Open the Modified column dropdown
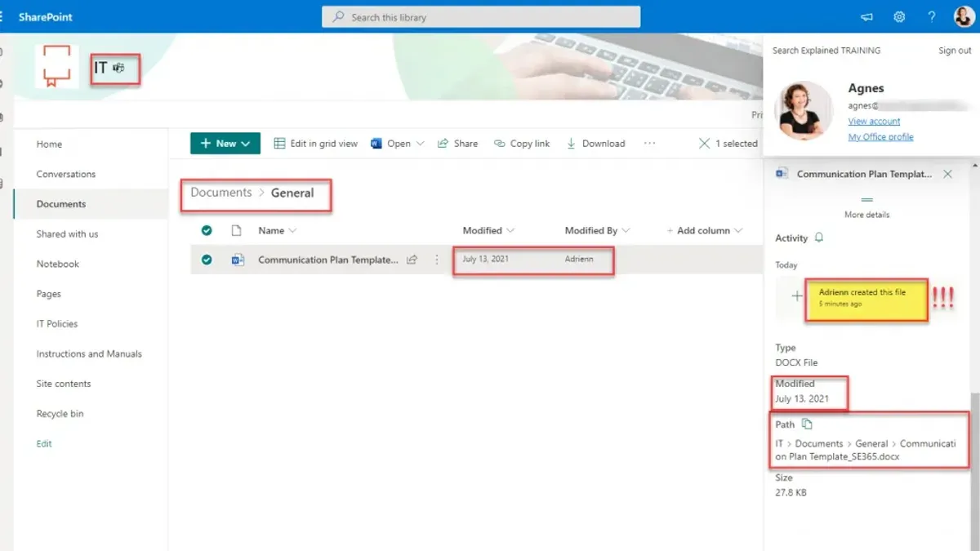 488,230
